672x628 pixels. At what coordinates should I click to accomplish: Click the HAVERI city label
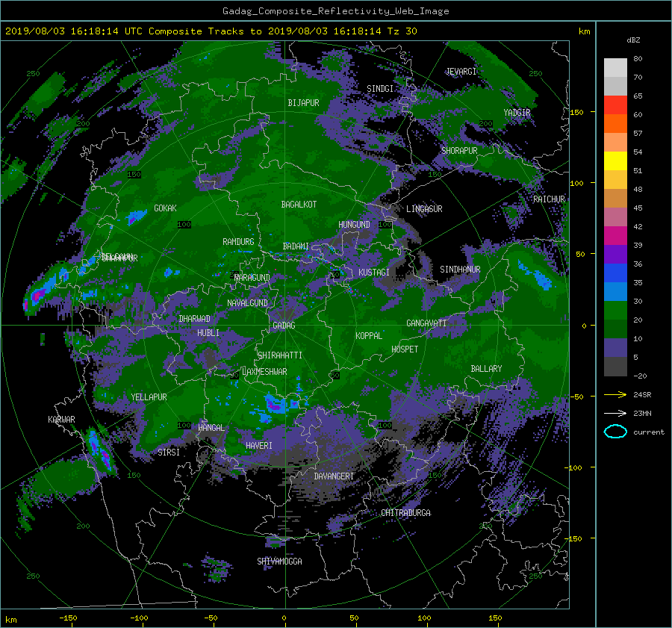coord(259,446)
